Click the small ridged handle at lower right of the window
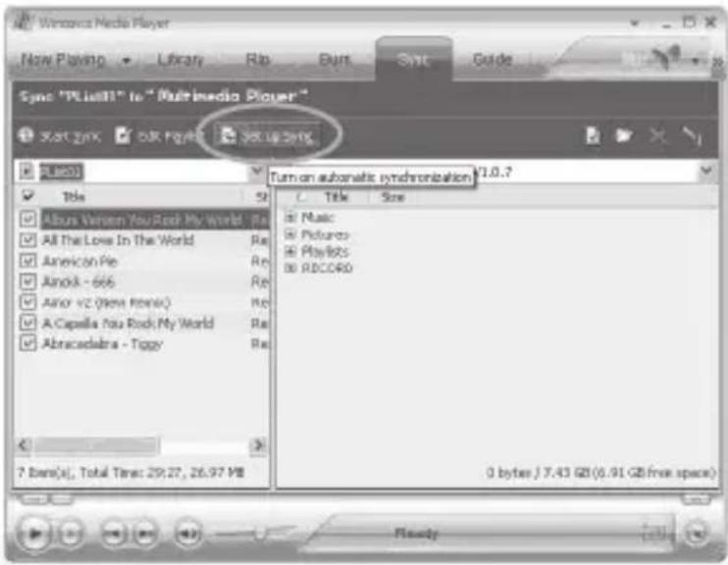 pos(695,499)
